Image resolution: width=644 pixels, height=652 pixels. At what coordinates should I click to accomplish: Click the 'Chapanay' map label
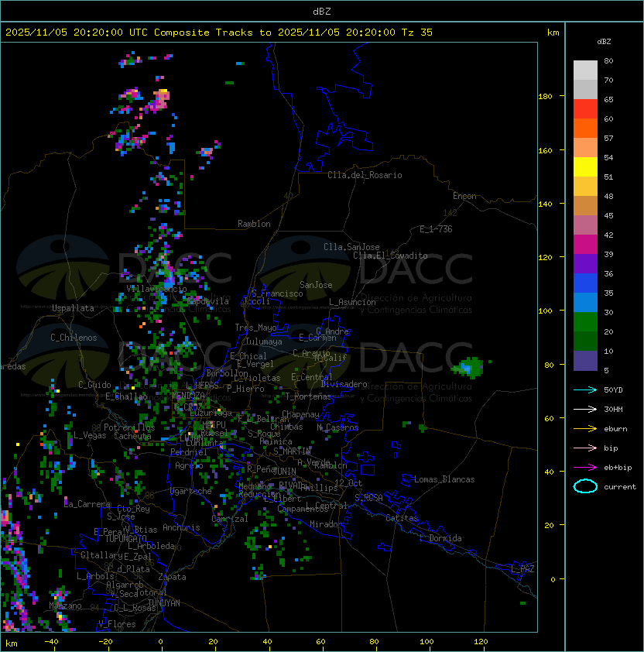tap(300, 414)
